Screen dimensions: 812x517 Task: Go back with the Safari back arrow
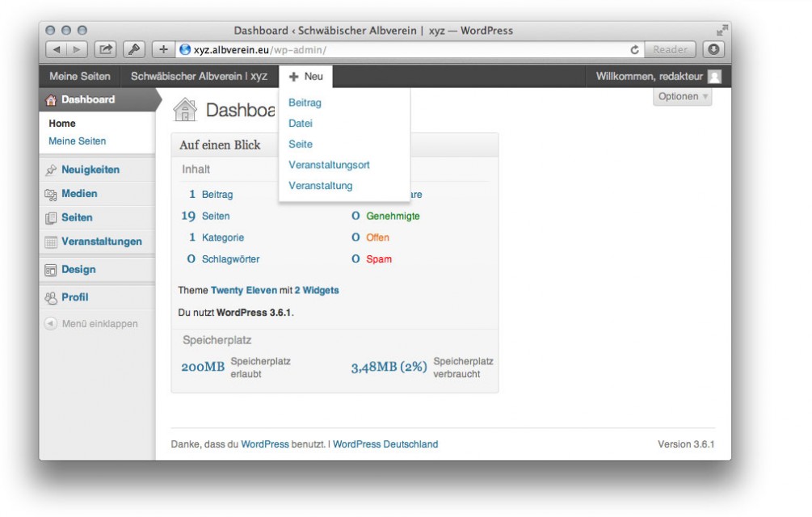(x=57, y=50)
